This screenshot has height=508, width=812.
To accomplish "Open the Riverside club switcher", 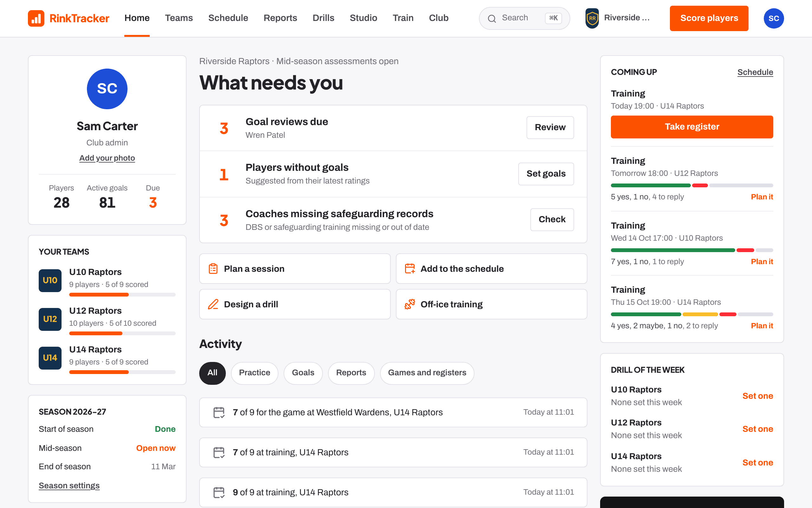I will click(618, 18).
